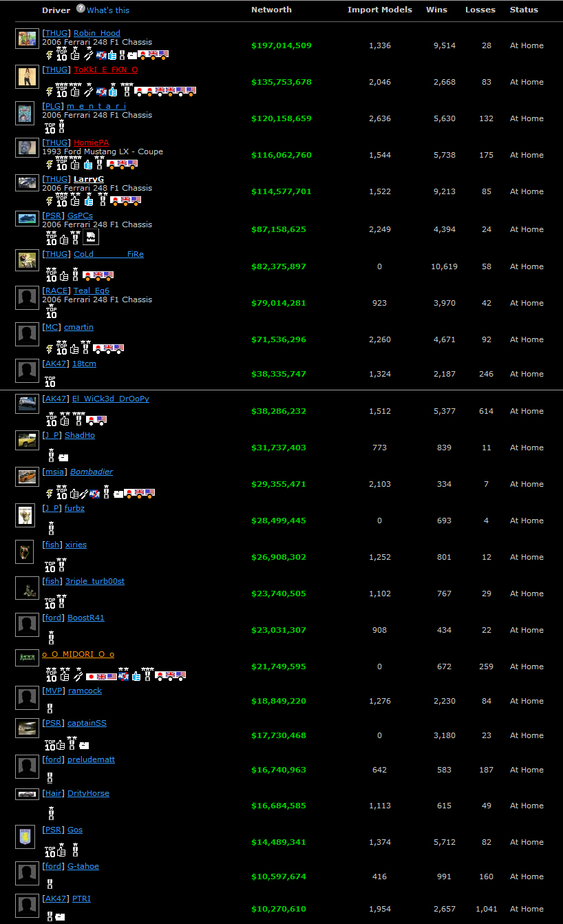Go to Bombadier's profile link

click(x=92, y=472)
